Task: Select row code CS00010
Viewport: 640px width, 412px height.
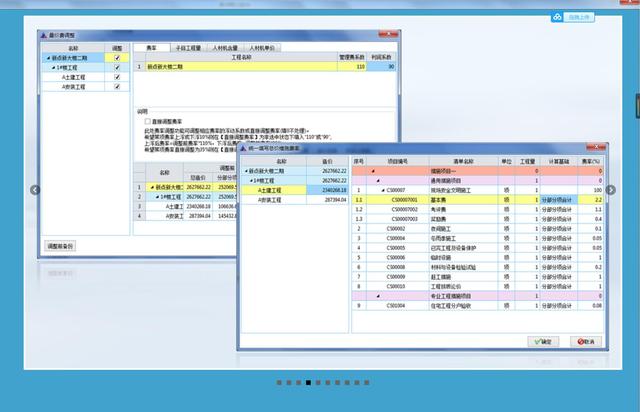Action: [x=396, y=286]
